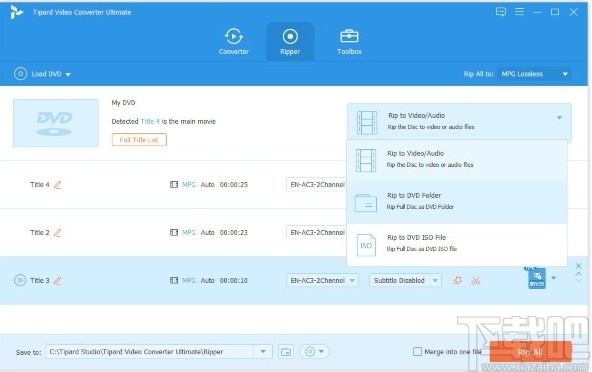Select the Title 2 row label
This screenshot has width=592, height=372.
click(x=40, y=232)
